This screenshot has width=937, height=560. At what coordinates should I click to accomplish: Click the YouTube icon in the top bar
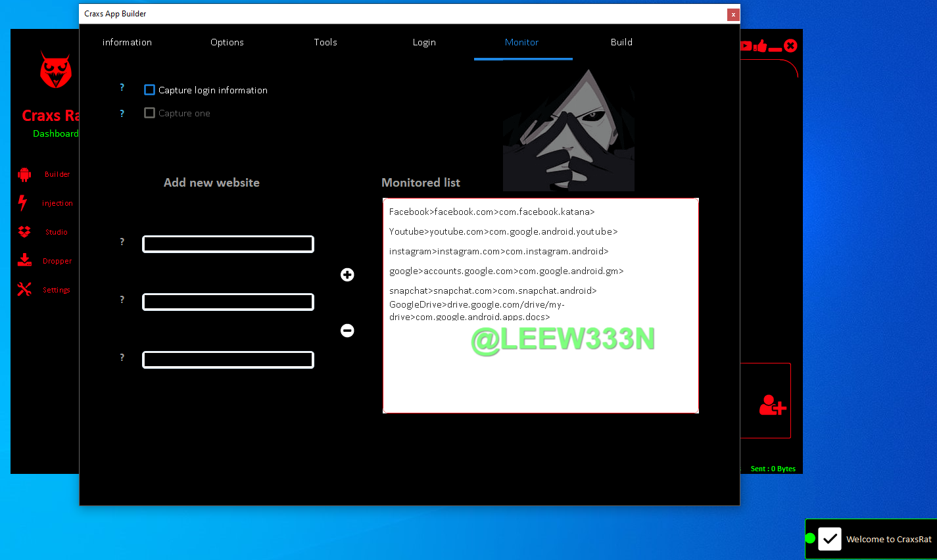[746, 46]
